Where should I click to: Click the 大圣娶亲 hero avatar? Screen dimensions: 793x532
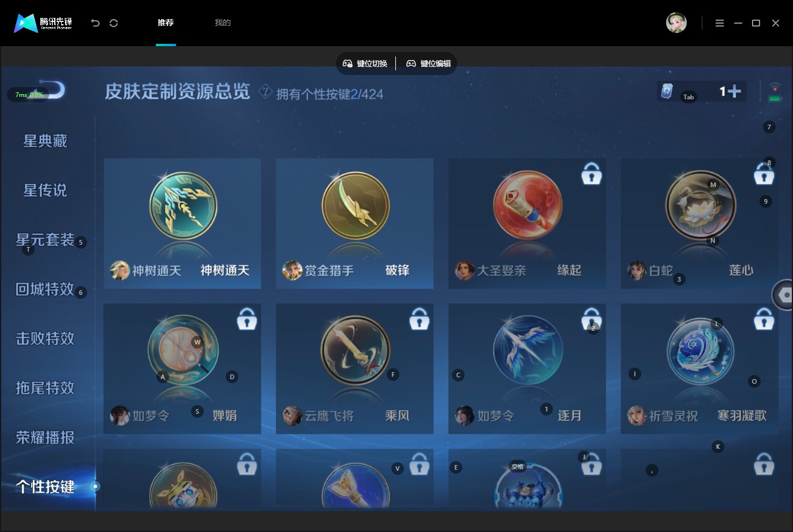465,270
